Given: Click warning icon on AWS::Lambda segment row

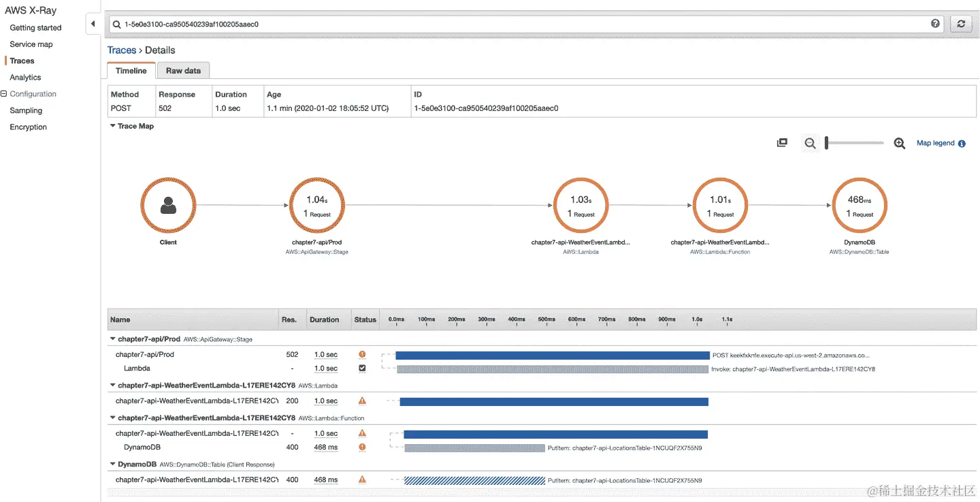Looking at the screenshot, I should pos(362,401).
